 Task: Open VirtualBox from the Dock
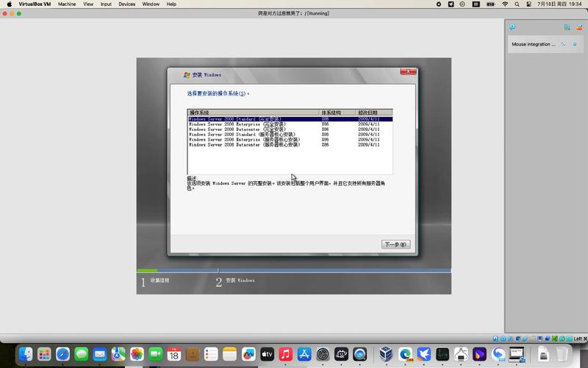coord(386,354)
